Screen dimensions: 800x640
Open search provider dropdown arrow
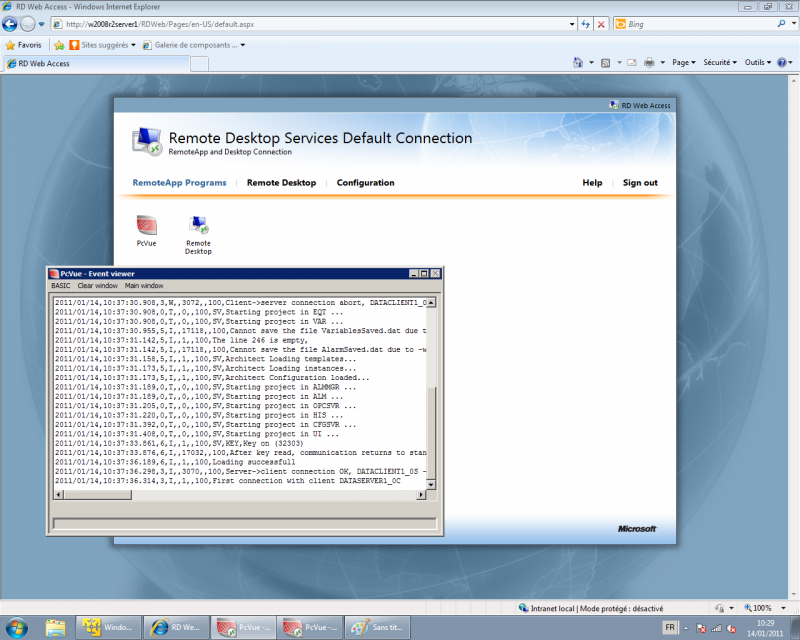pyautogui.click(x=793, y=23)
